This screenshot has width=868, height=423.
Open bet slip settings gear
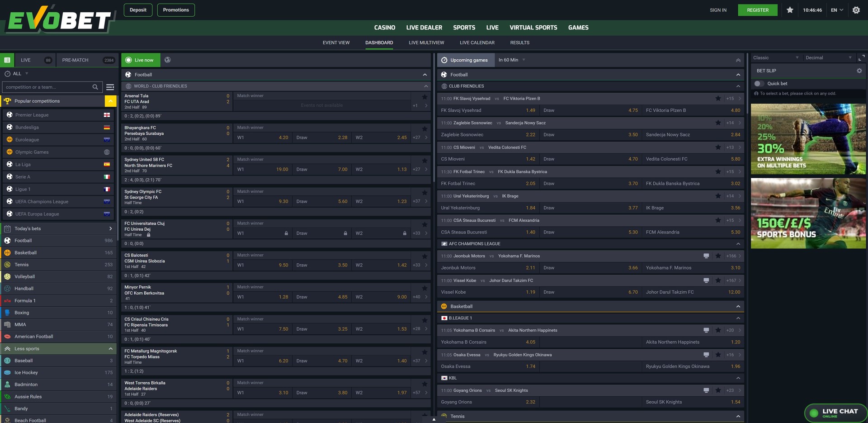(x=859, y=71)
